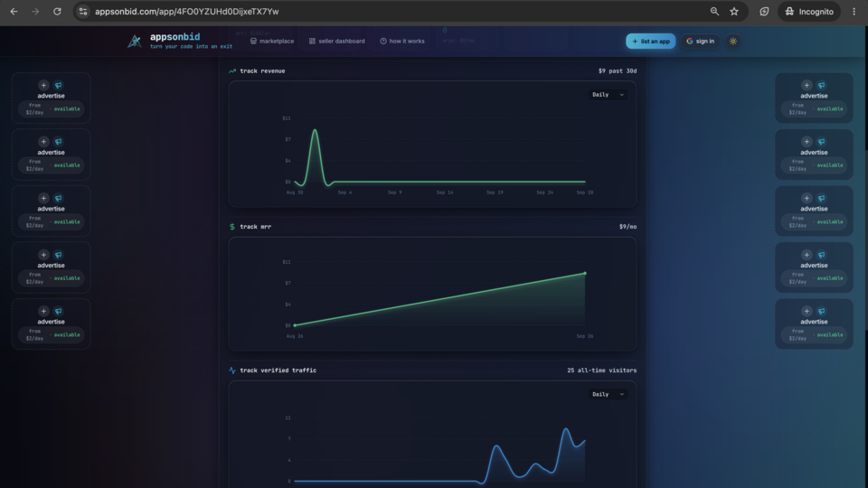Open site information icon in address bar
This screenshot has height=488, width=868.
click(83, 12)
